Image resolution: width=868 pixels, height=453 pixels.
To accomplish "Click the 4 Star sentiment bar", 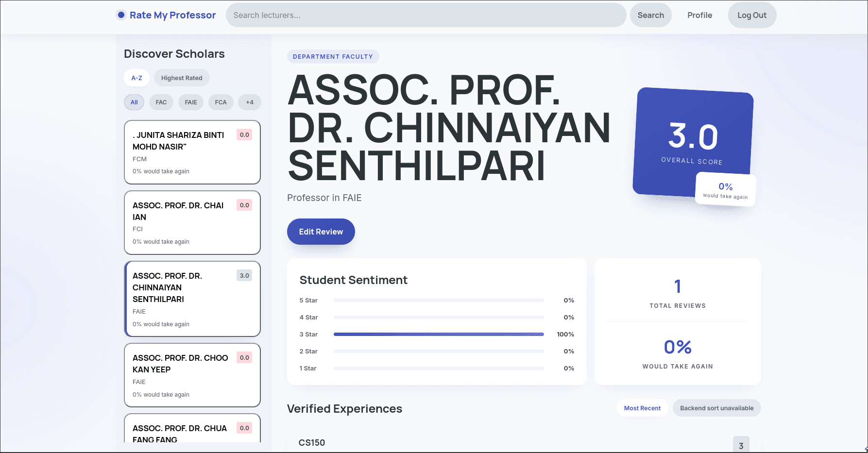I will click(x=439, y=317).
